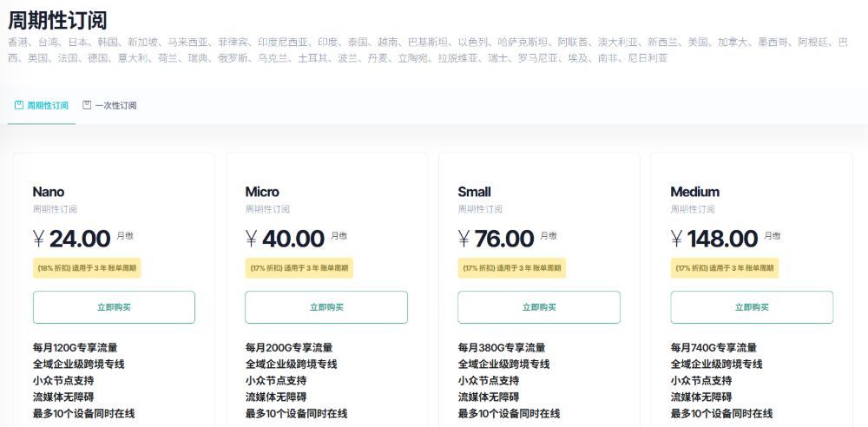This screenshot has width=868, height=427.
Task: Buy the Small plan with 立即购买
Action: 539,307
